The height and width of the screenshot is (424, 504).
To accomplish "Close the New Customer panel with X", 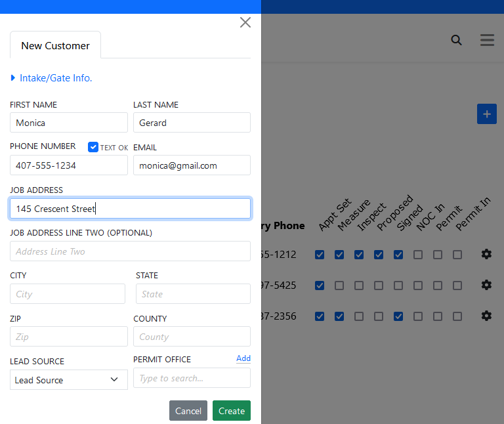I will click(245, 22).
